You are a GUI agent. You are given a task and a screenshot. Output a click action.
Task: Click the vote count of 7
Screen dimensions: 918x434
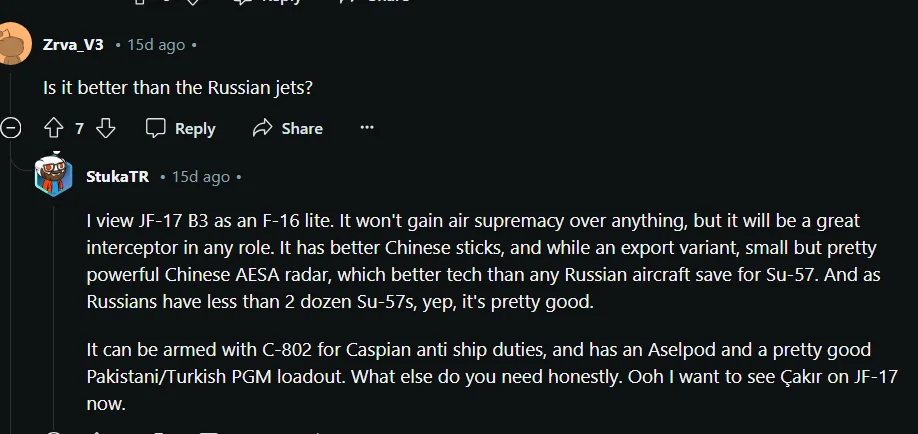pos(79,128)
